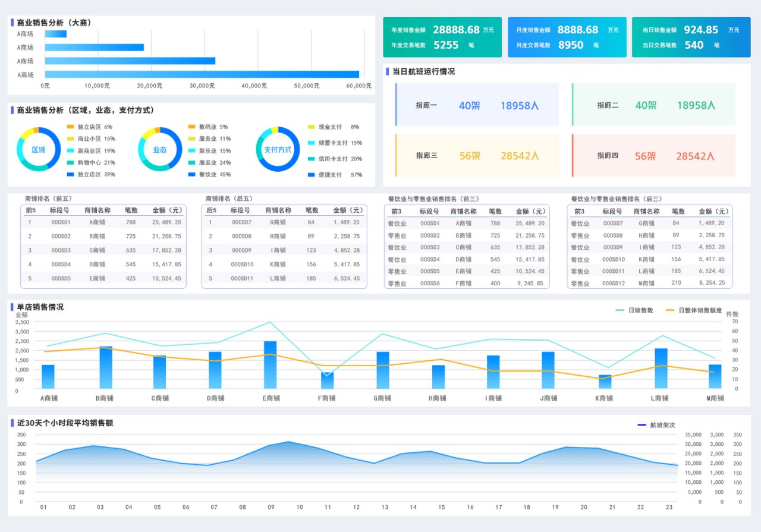Open the 指廊四 flight card

tap(653, 156)
